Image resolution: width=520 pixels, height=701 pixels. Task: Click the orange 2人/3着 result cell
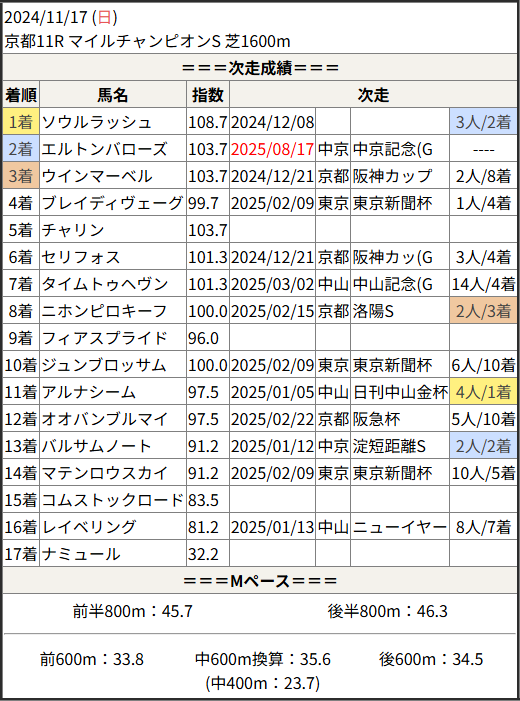483,311
